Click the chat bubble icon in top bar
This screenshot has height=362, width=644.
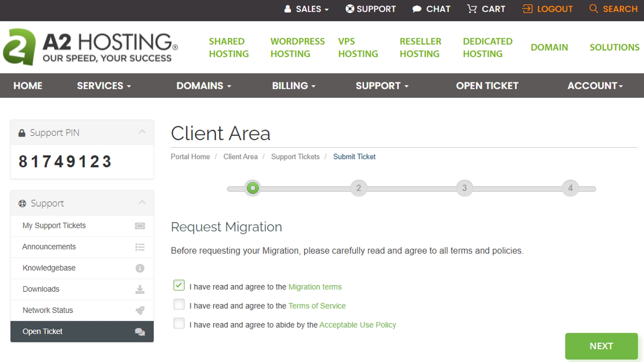[417, 9]
